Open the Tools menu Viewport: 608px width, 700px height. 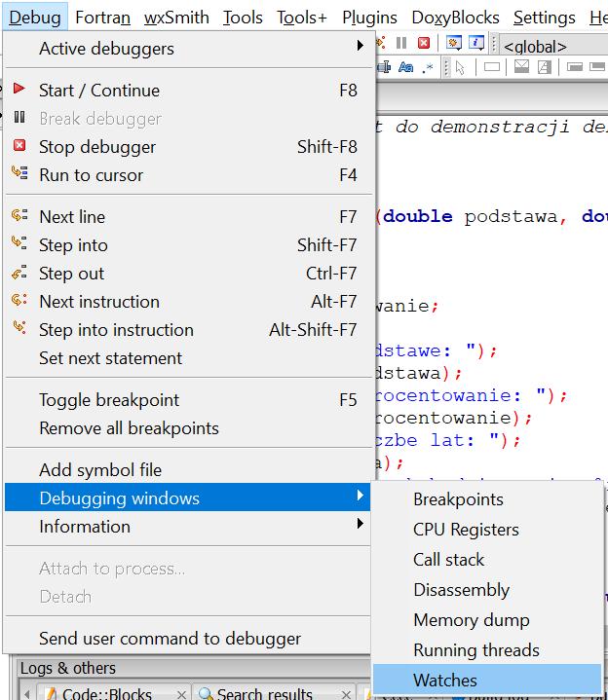[x=243, y=18]
